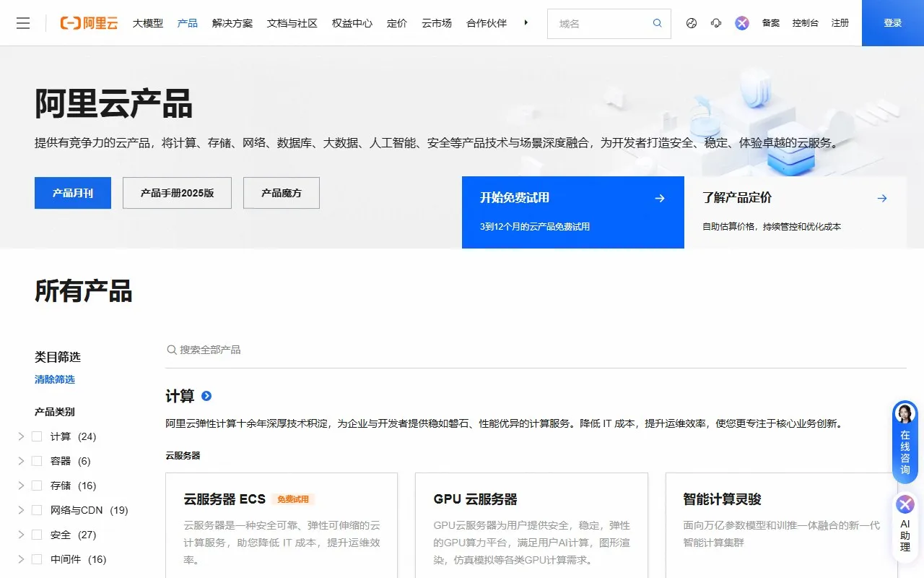Expand the 容器 category chevron
The height and width of the screenshot is (578, 924).
[x=20, y=461]
